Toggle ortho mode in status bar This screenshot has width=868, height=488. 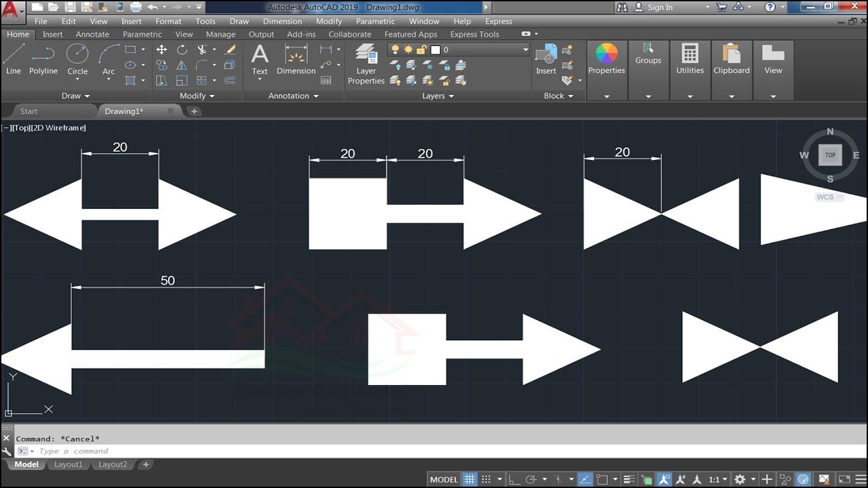[x=515, y=479]
